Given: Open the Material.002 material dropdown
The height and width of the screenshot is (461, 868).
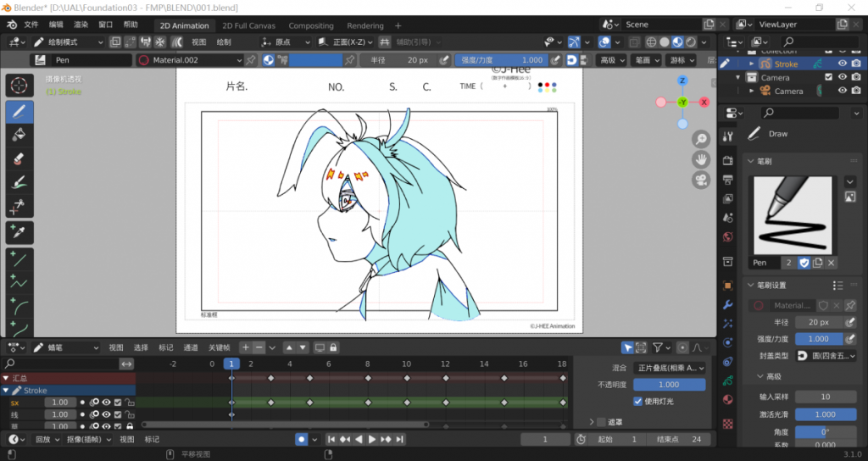Looking at the screenshot, I should coord(190,60).
